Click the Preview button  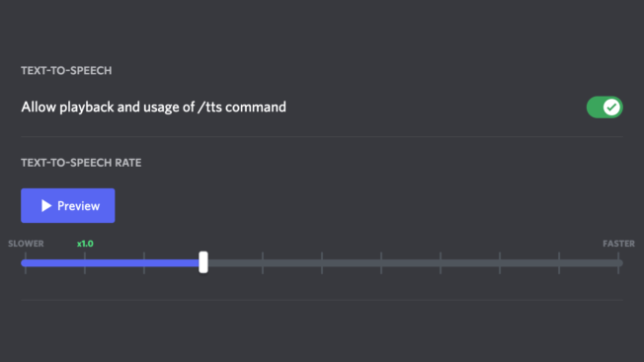coord(68,205)
